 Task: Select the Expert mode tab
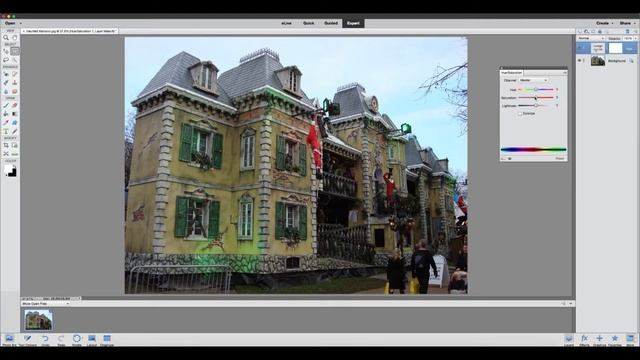point(353,23)
